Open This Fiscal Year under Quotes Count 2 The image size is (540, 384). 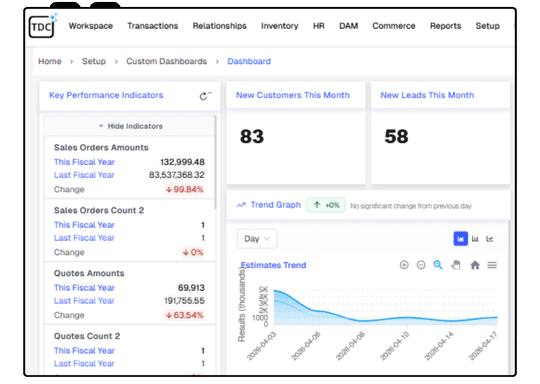84,351
